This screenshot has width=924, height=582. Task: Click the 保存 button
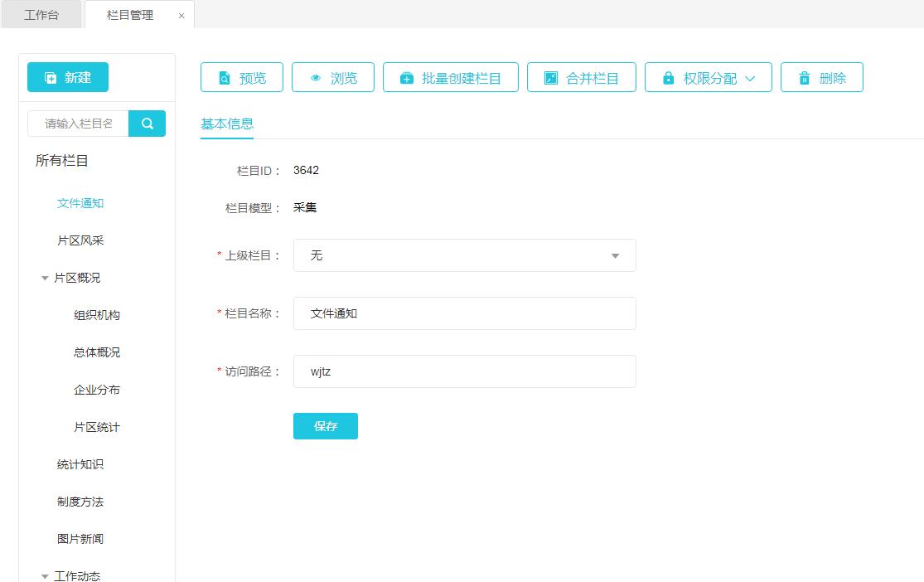[x=326, y=426]
